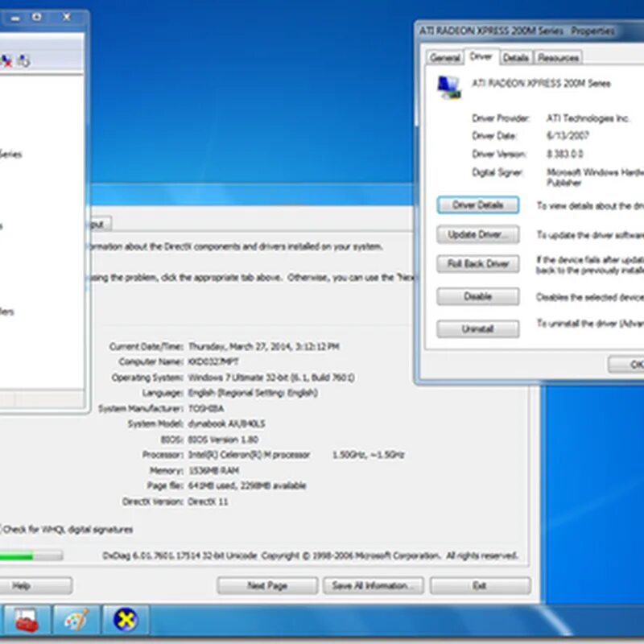
Task: Click the 'Series' tree entry in Device Manager
Action: pyautogui.click(x=10, y=155)
